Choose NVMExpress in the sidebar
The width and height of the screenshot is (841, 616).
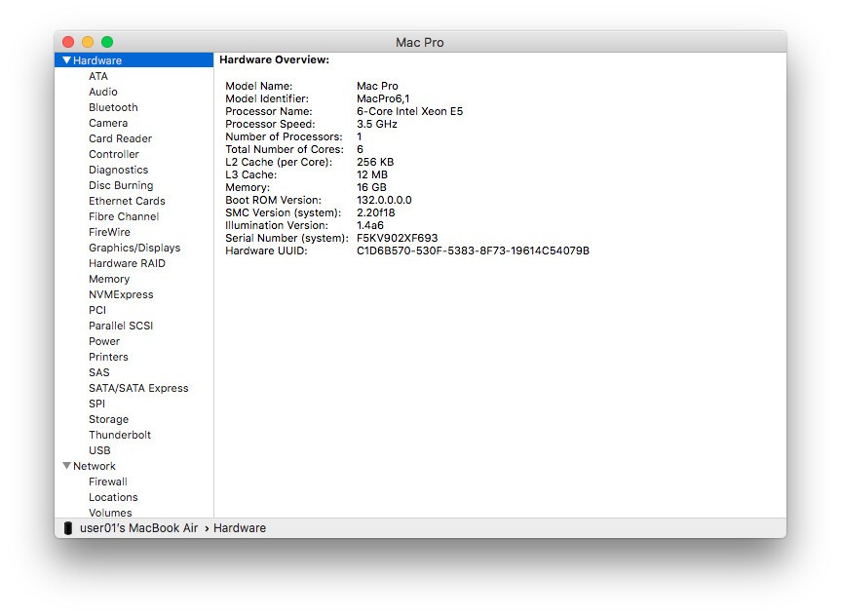(x=121, y=294)
